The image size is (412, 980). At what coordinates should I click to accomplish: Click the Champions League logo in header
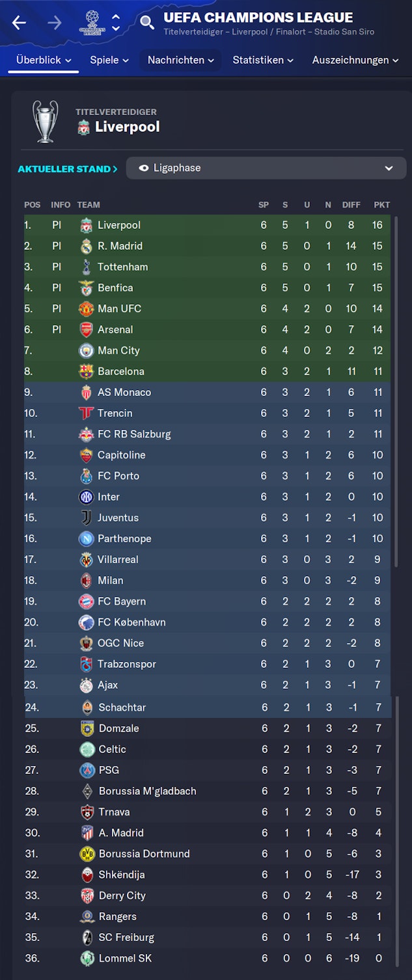pos(92,22)
